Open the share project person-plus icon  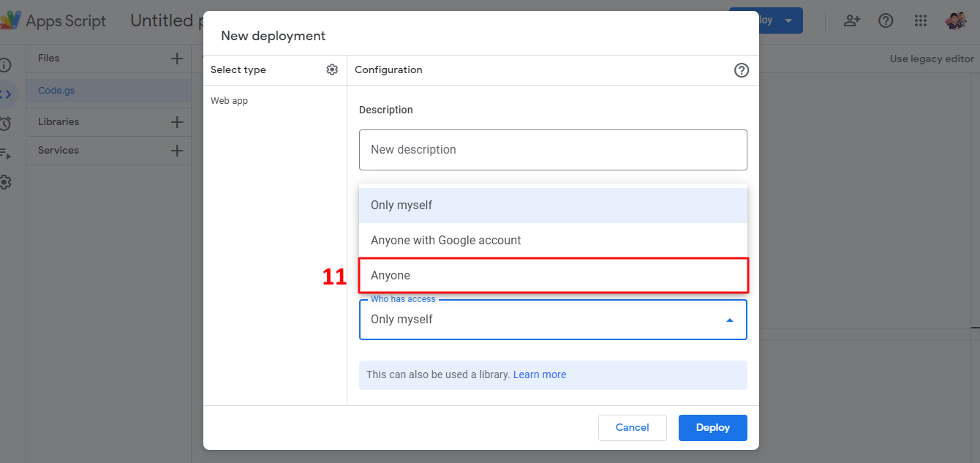[x=851, y=20]
